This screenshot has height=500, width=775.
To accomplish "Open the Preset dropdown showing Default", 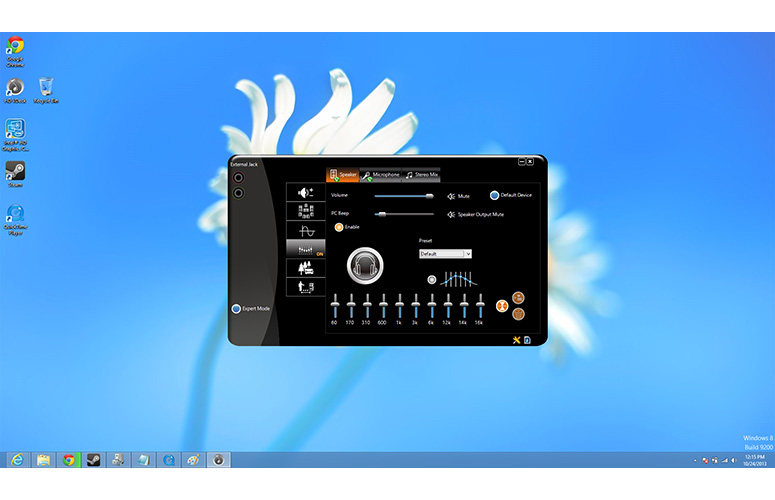I will click(445, 254).
